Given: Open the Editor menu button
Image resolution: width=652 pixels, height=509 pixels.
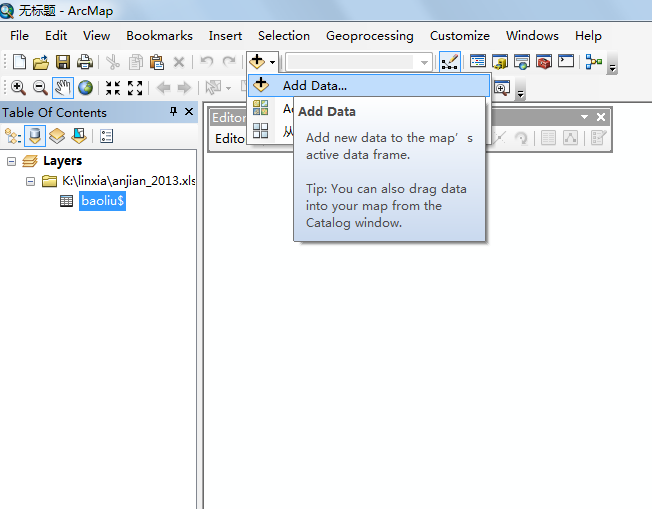Looking at the screenshot, I should click(x=230, y=138).
